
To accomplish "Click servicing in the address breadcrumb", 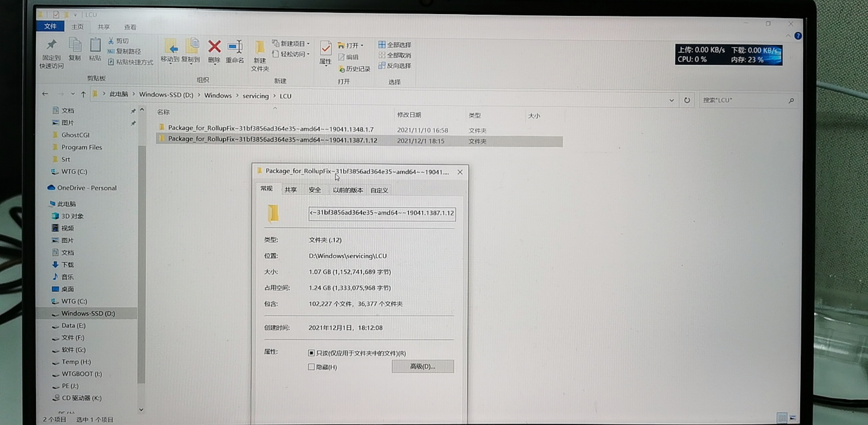I will point(256,96).
